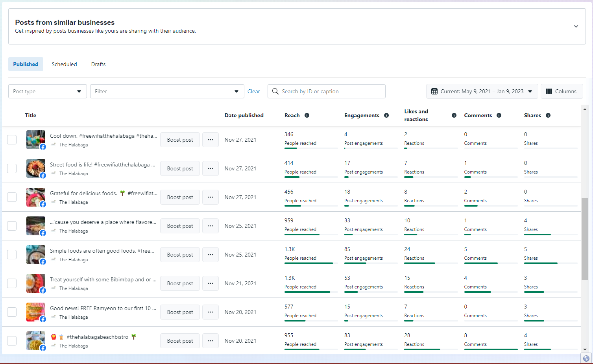Select checkbox for Street food is life post
This screenshot has width=593, height=364.
point(12,168)
